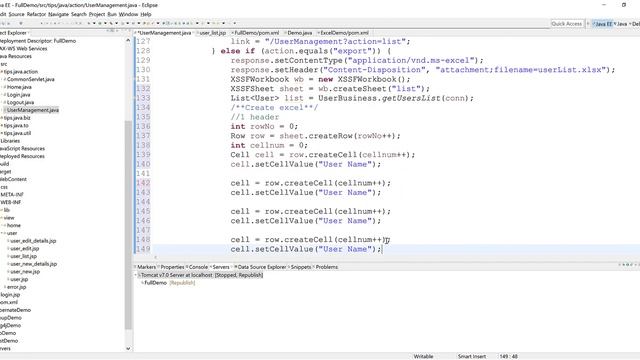Collapse the Tomcat v7.0 Server node
This screenshot has height=360, width=640.
click(x=137, y=275)
